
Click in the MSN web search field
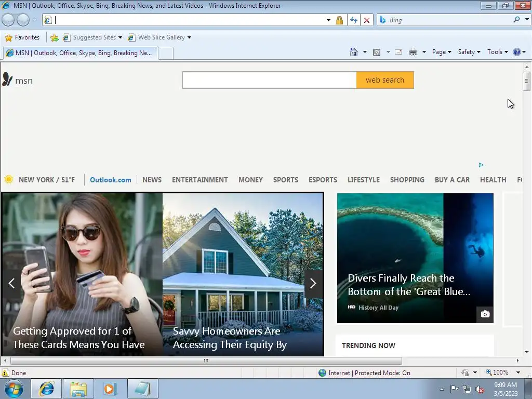pyautogui.click(x=270, y=80)
